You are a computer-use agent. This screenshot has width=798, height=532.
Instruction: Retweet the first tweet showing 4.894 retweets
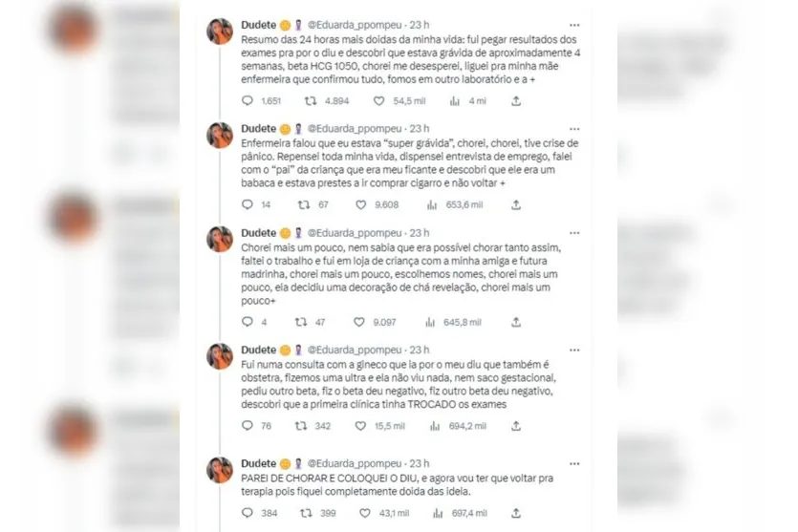point(310,100)
